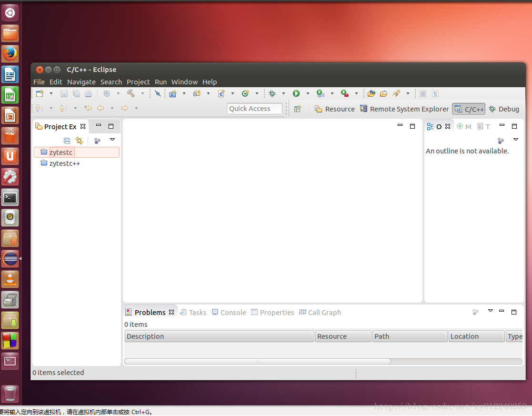Image resolution: width=532 pixels, height=416 pixels.
Task: Click the Quick Access search field
Action: [x=254, y=109]
